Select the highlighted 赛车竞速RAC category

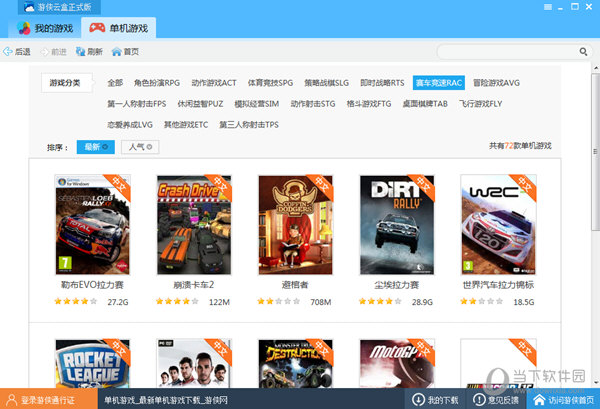(x=439, y=83)
